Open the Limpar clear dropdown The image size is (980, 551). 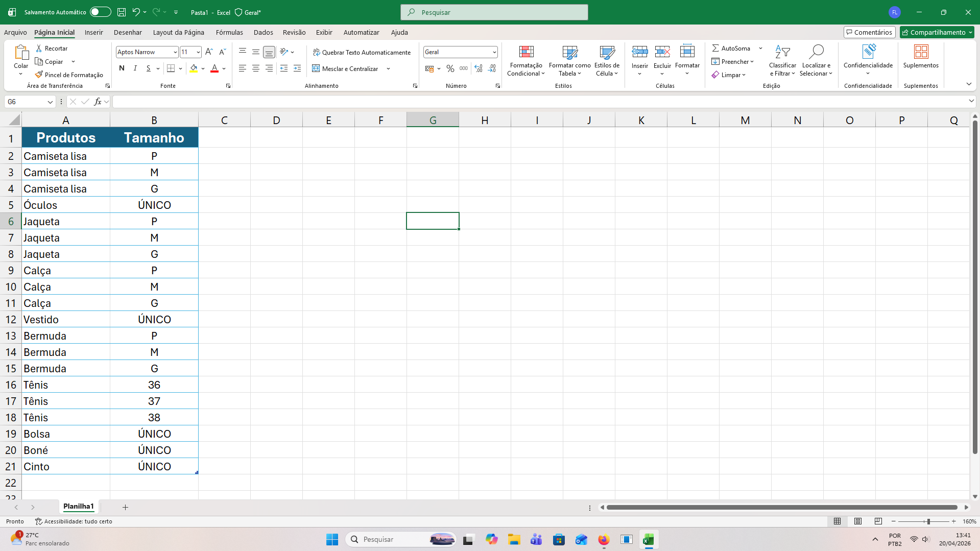(729, 75)
